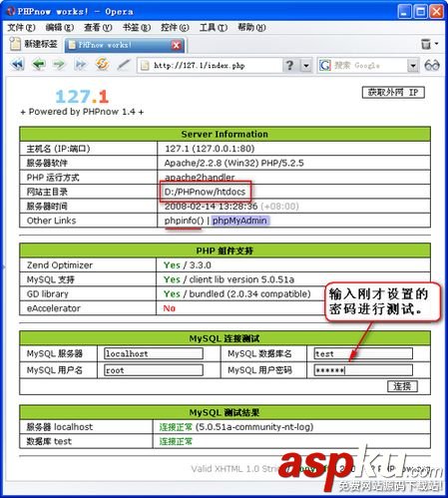Screen dimensions: 448x498
Task: Open the closed tabs trash icon
Action: click(x=426, y=44)
